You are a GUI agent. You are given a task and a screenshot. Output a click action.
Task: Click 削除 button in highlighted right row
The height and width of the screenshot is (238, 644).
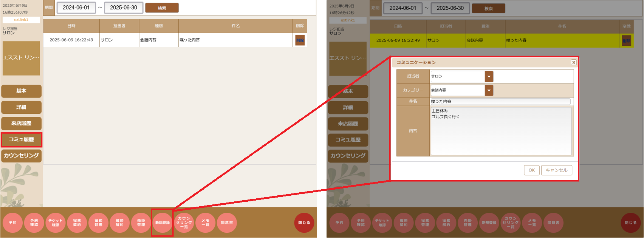tap(627, 40)
